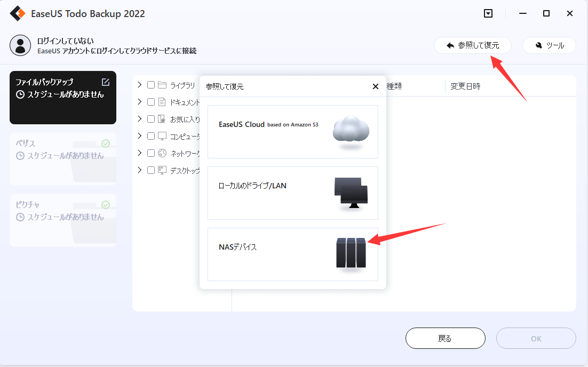The width and height of the screenshot is (588, 367).
Task: Select the ファイルバックアップ task card
Action: 63,98
